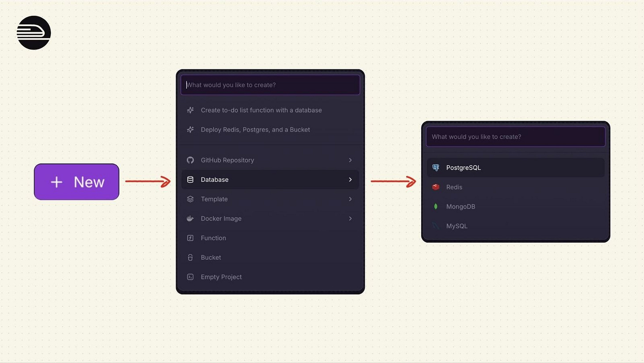Image resolution: width=644 pixels, height=363 pixels.
Task: Expand the Database chevron
Action: click(x=350, y=180)
